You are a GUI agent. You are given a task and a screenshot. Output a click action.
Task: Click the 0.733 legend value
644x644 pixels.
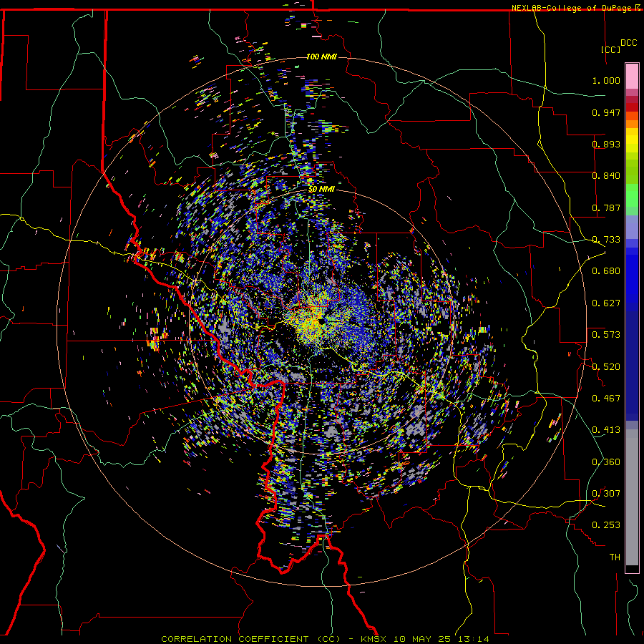[x=606, y=240]
